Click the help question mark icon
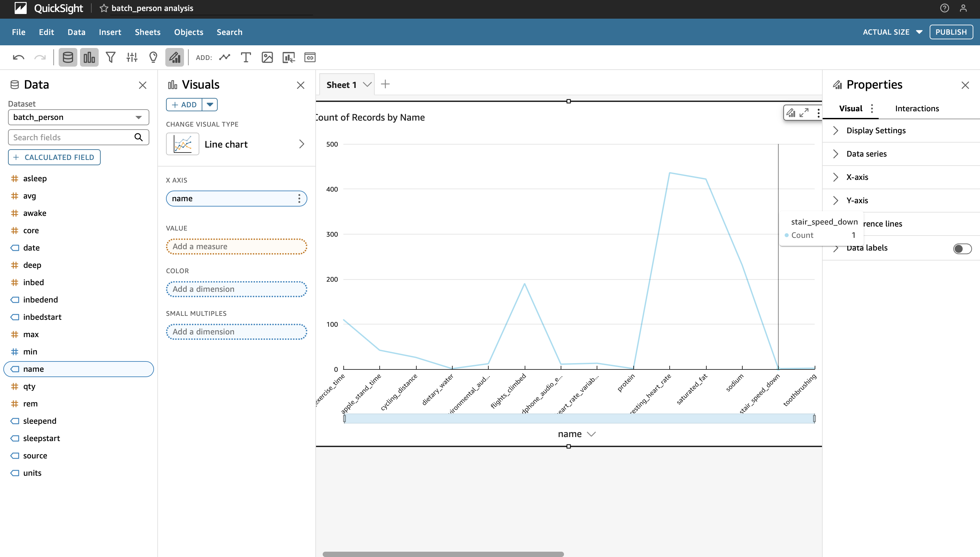Screen dimensions: 980x557 click(x=944, y=8)
